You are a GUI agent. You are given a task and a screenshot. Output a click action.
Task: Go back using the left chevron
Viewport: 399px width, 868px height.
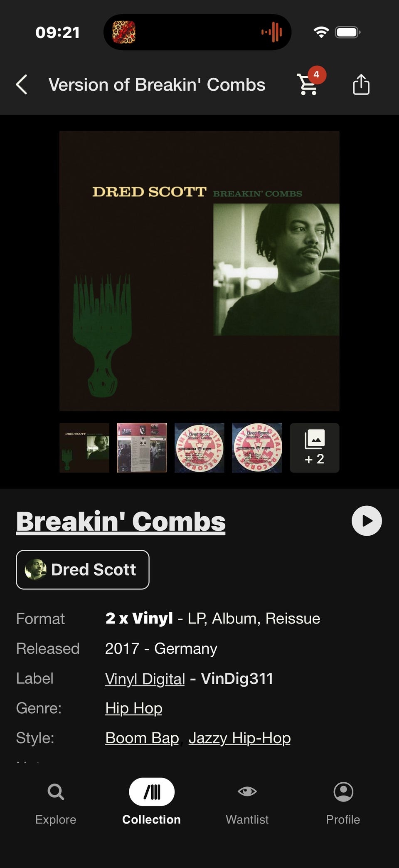click(x=22, y=84)
